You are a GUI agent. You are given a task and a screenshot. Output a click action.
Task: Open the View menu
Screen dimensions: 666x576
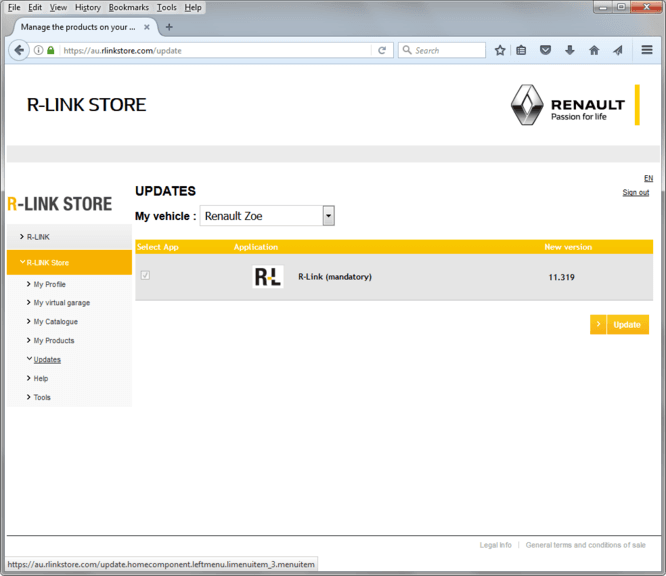[x=58, y=7]
